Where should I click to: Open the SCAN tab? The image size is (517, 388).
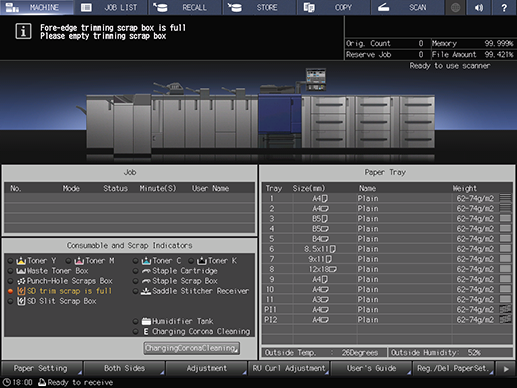click(408, 7)
